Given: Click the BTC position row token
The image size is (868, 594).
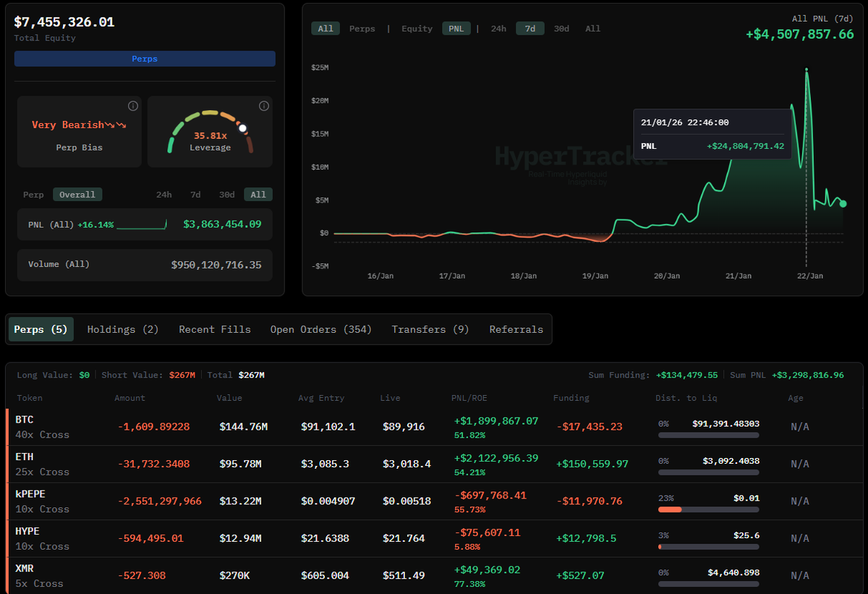Looking at the screenshot, I should click(25, 420).
